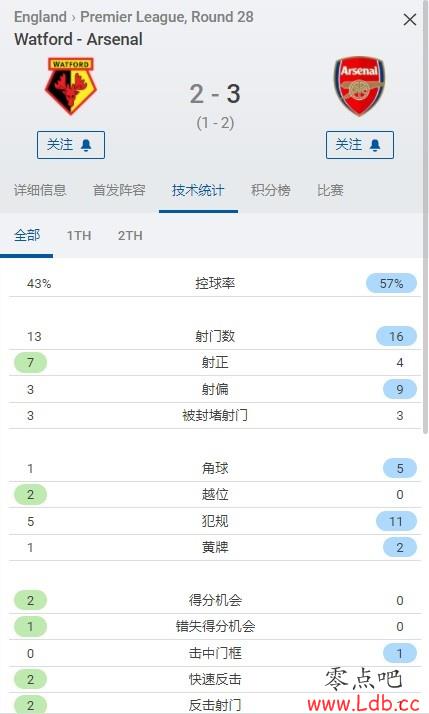Show second half 2TH stats
The image size is (429, 714).
pos(130,235)
